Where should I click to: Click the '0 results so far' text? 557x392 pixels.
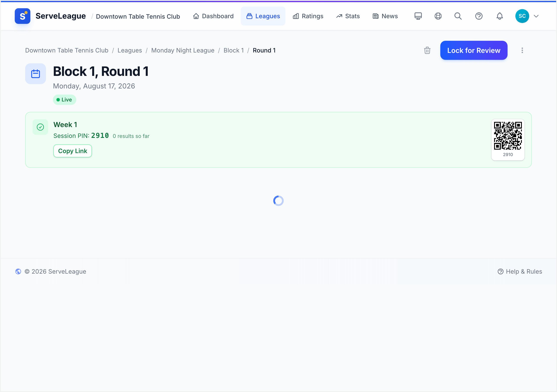click(131, 136)
